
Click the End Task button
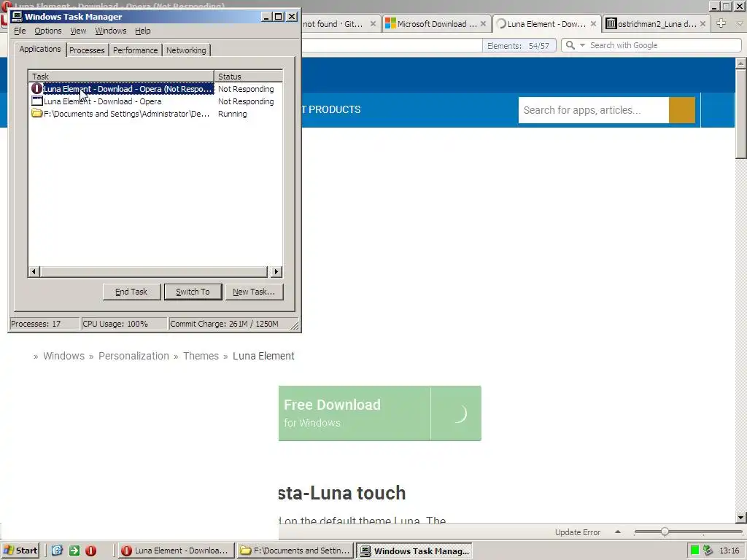click(x=131, y=292)
